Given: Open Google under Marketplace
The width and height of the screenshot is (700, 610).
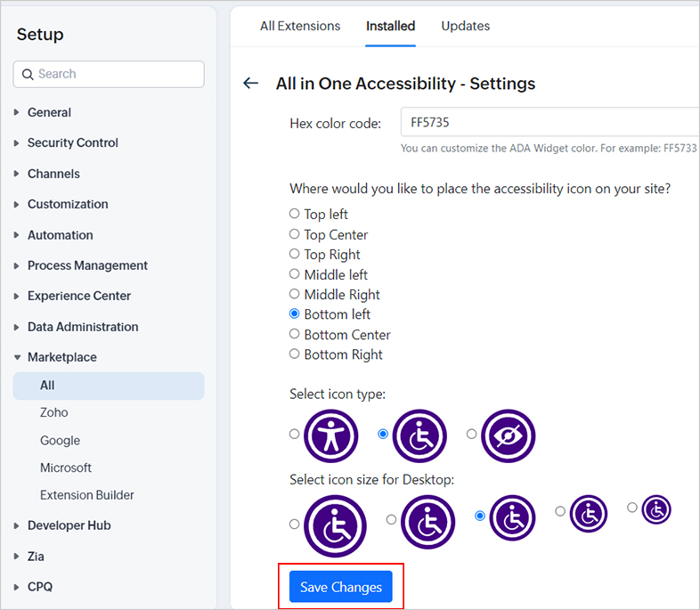Looking at the screenshot, I should pos(60,441).
